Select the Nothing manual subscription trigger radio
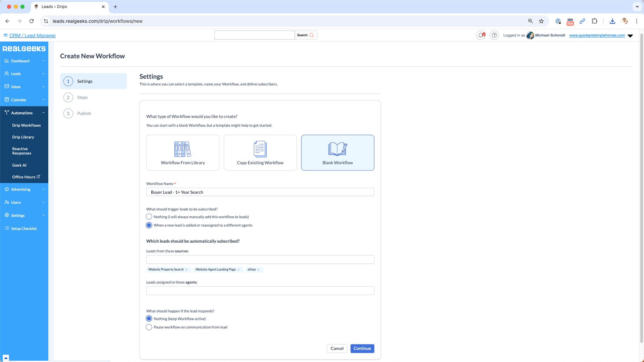 [149, 216]
